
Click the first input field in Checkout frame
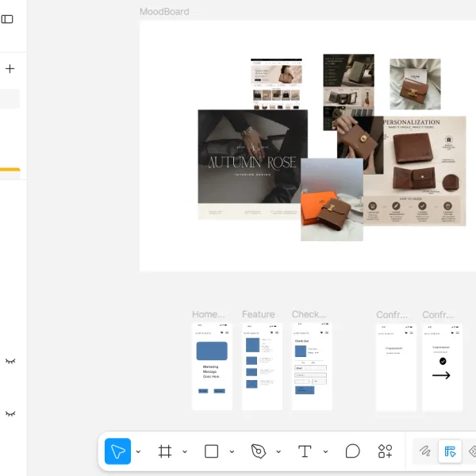[x=310, y=368]
